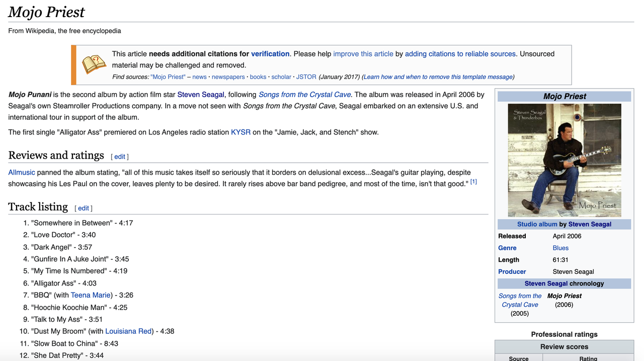Viewport: 644px width, 361px height.
Task: Open Steven Seagal chronology link
Action: [x=546, y=283]
